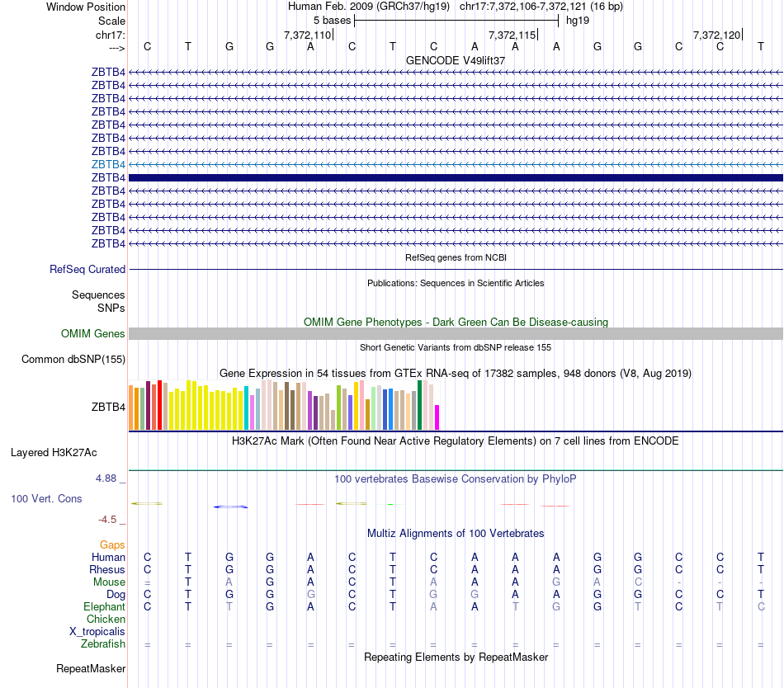Select the light blue ZBTB4 transcript label
The image size is (784, 688).
108,164
